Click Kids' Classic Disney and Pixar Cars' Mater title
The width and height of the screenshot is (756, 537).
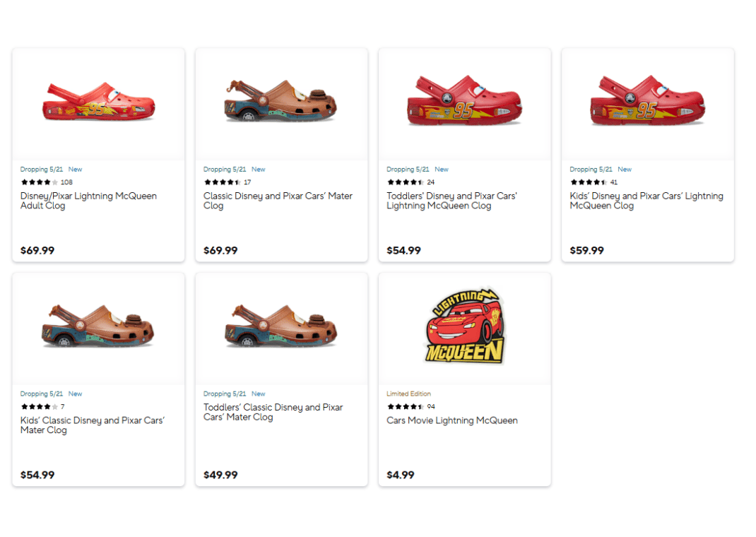(x=92, y=425)
